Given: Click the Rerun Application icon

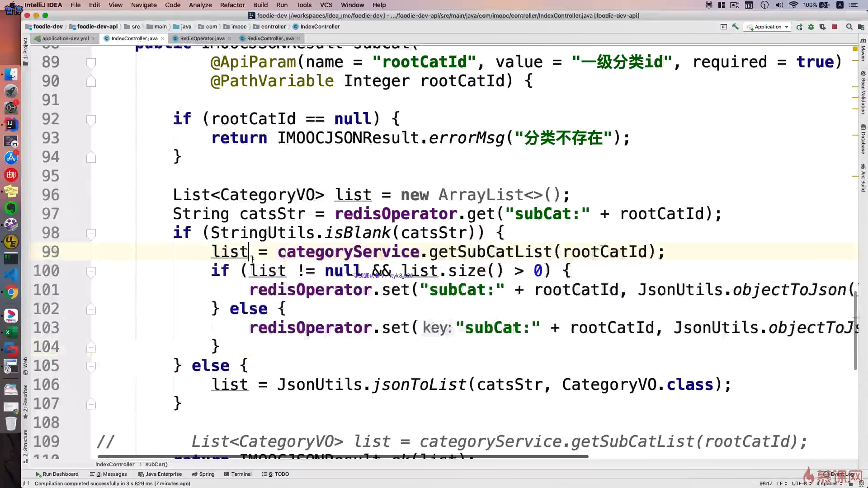Looking at the screenshot, I should click(x=799, y=27).
